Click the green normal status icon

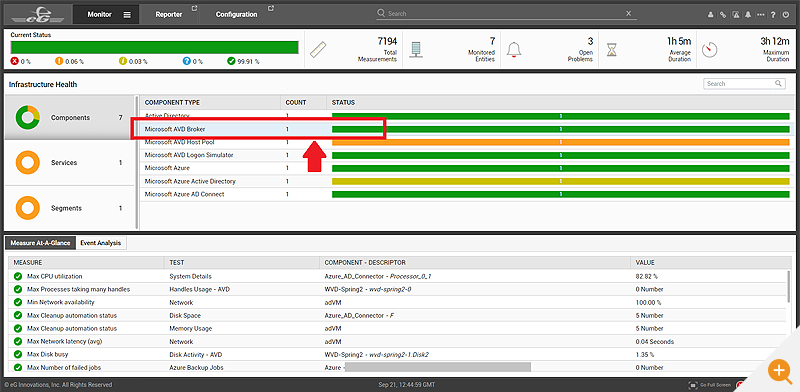(231, 61)
